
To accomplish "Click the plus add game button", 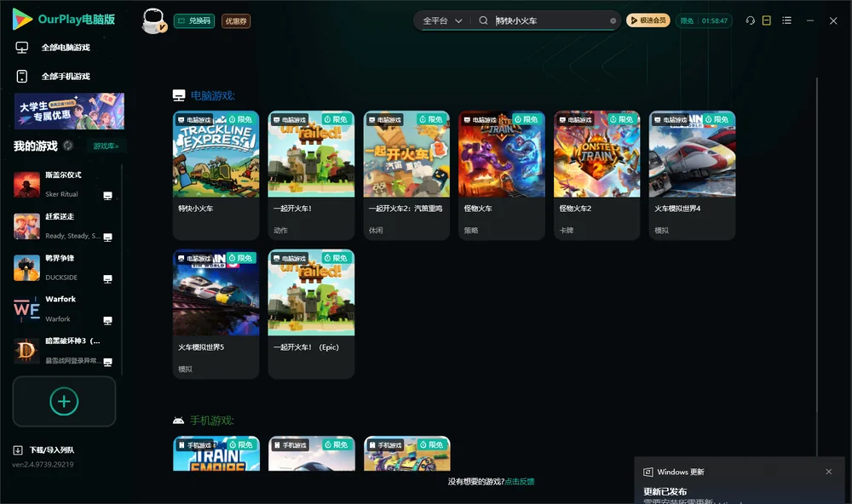I will point(64,401).
